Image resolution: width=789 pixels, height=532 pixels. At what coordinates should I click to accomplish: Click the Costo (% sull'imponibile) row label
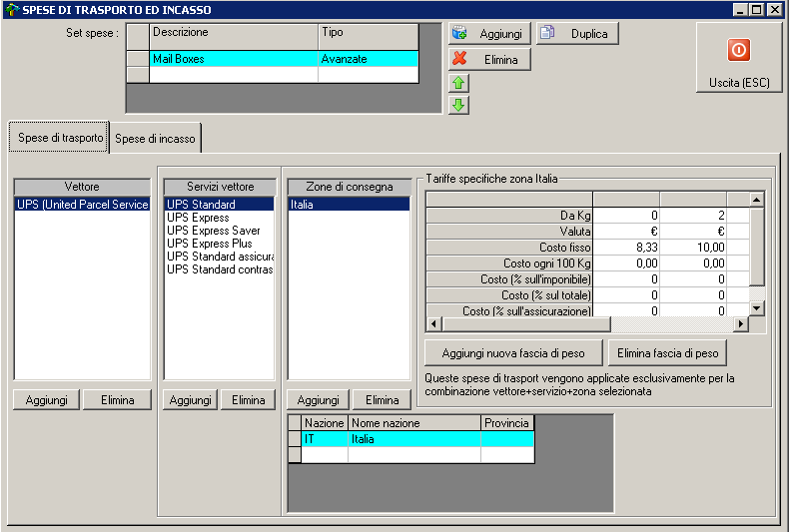pos(509,279)
